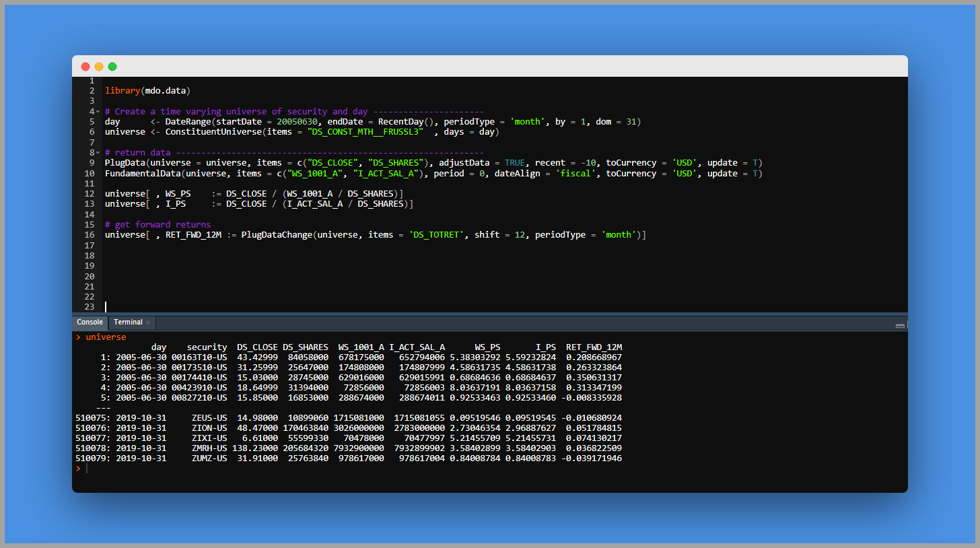
Task: Click the 'DS_TOTRET' string on line 16
Action: [437, 235]
